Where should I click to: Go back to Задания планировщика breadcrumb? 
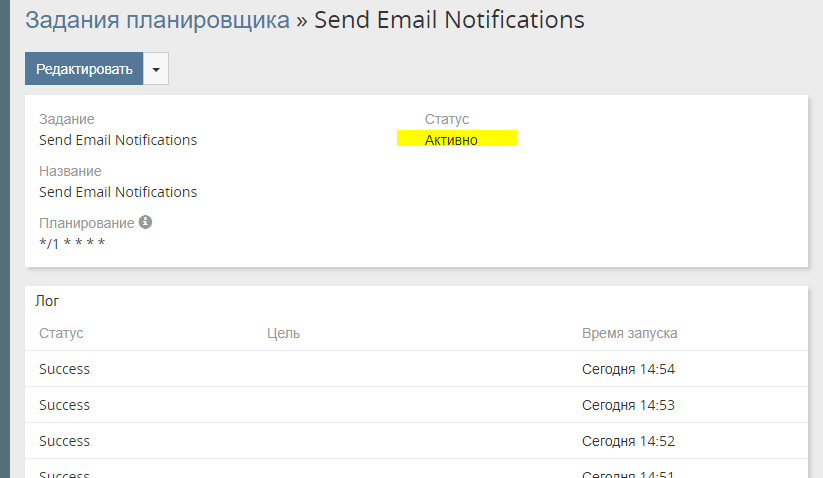click(157, 20)
